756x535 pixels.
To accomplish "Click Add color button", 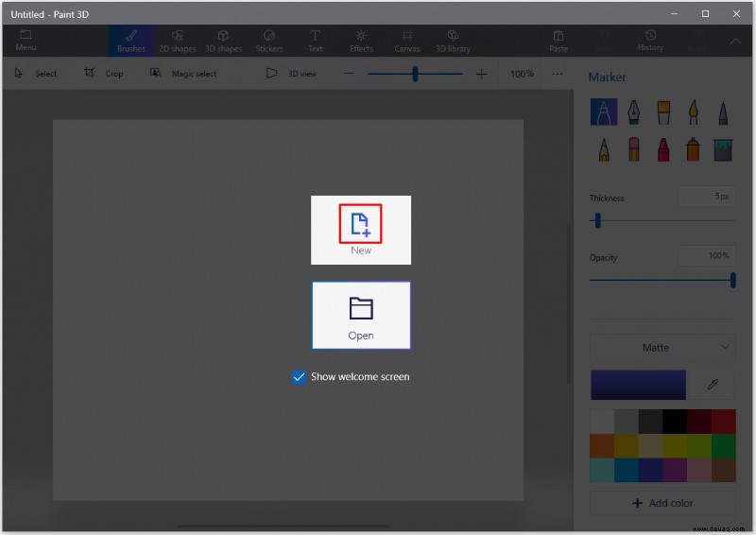I will click(663, 503).
